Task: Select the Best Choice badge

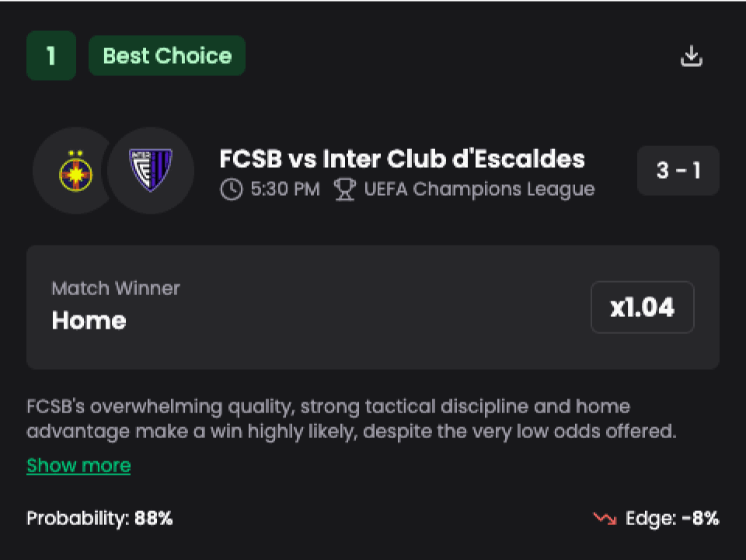Action: coord(167,56)
